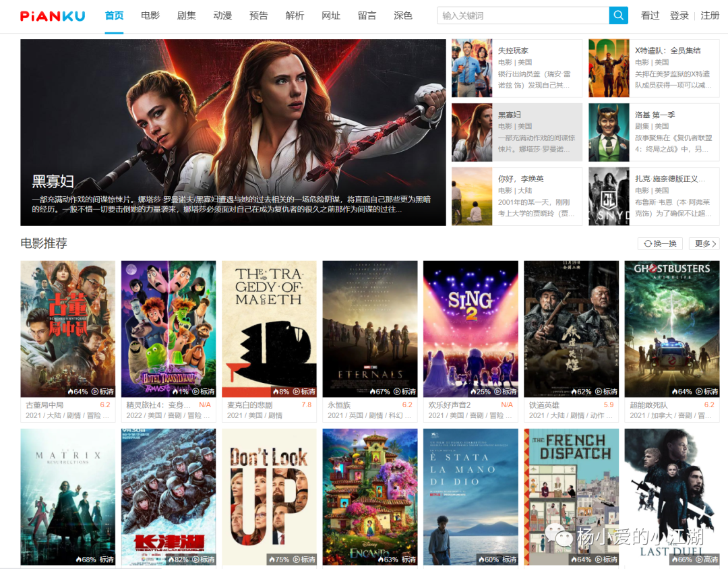Open the Hotel Transylvania poster
728x569 pixels.
click(169, 329)
